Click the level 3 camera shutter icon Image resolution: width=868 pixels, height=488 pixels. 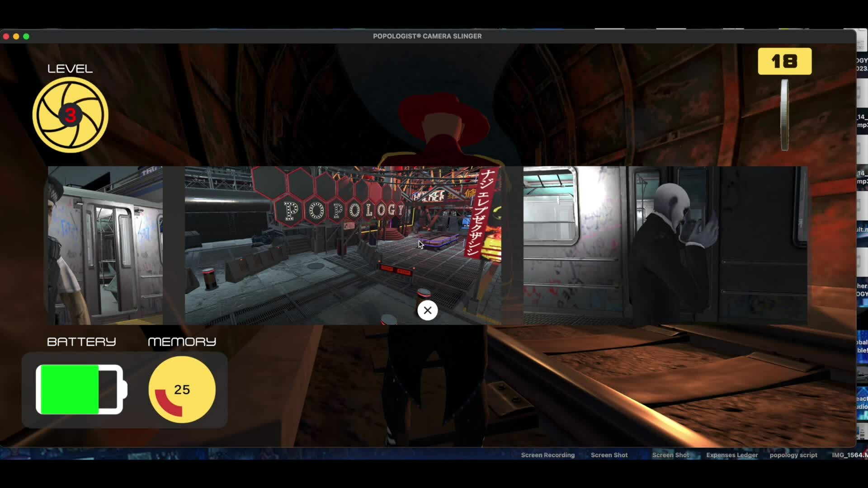click(x=70, y=115)
